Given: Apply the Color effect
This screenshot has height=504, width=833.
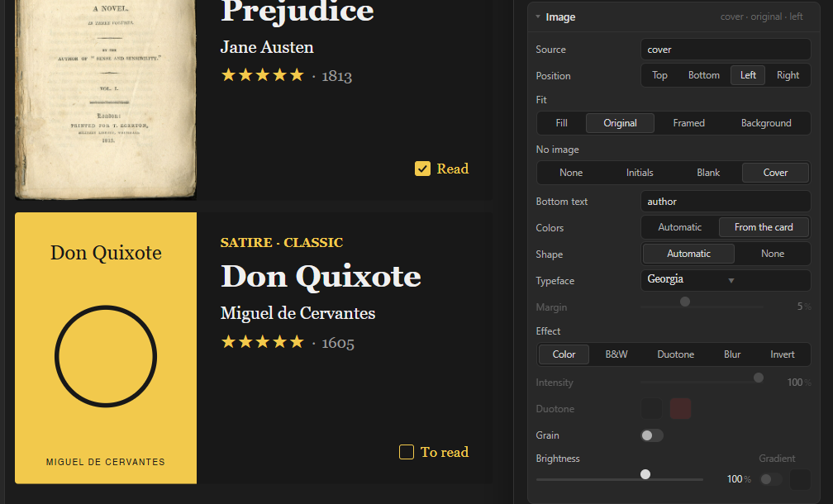Looking at the screenshot, I should [564, 354].
